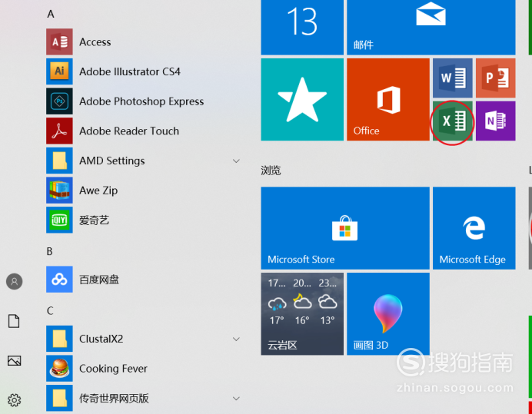Open the PowerPoint tile

coord(496,78)
